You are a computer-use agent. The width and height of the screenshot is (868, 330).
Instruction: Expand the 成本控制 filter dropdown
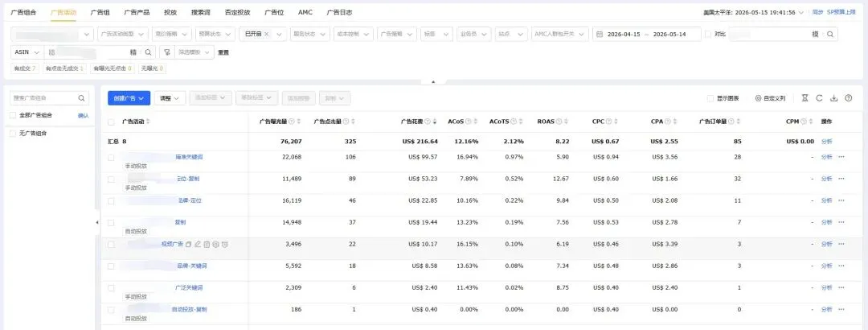pos(354,34)
